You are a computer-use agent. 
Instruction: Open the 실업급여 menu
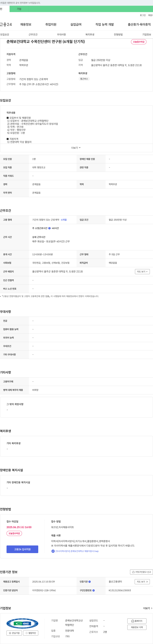pos(76,24)
